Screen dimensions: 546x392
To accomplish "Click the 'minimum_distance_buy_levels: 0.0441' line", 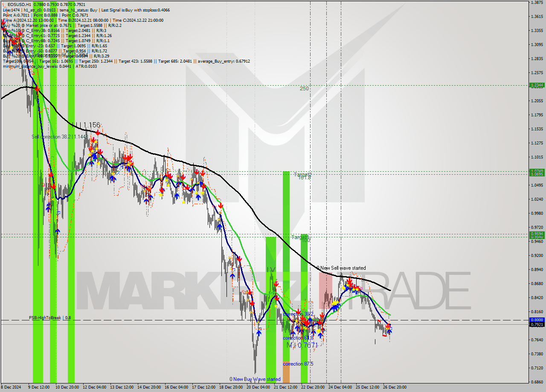I will (38, 66).
